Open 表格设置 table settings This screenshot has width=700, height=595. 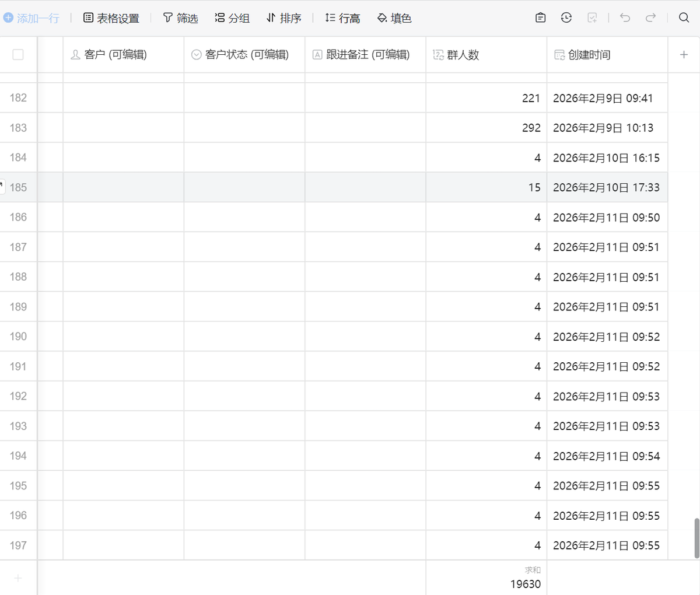[111, 18]
